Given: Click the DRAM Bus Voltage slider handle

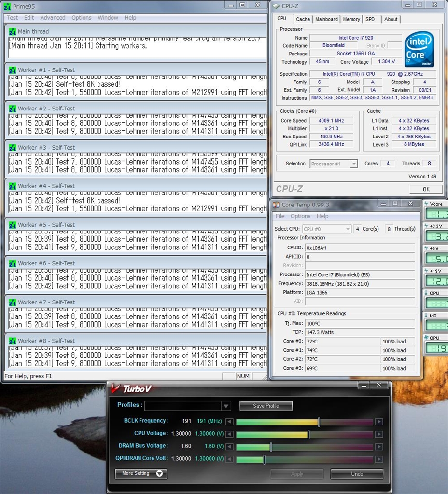Looking at the screenshot, I should point(271,447).
